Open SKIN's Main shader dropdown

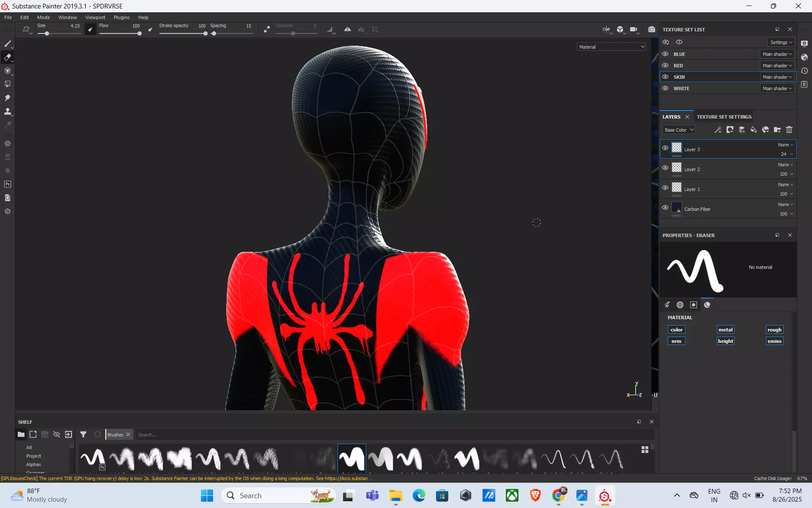(x=777, y=77)
